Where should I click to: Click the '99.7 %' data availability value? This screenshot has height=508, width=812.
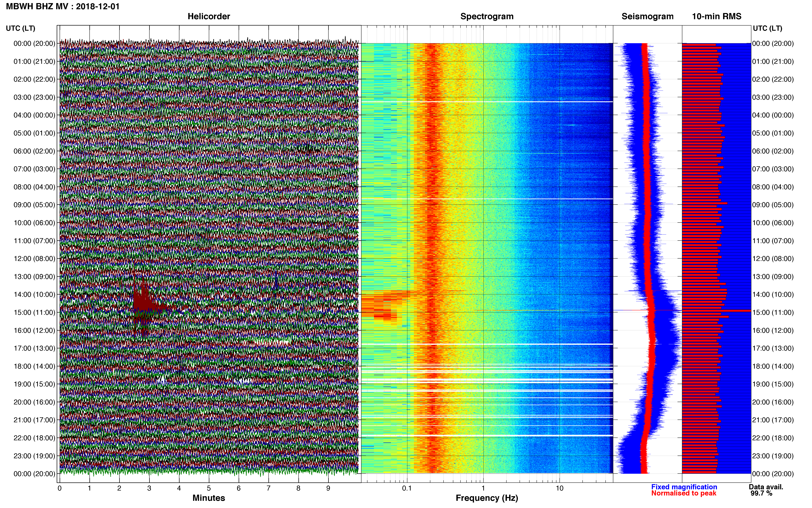761,493
